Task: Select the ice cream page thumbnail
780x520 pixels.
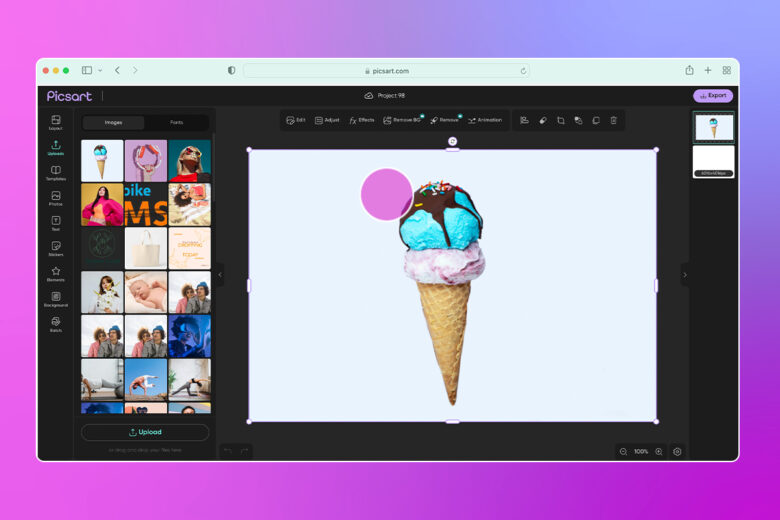Action: (x=713, y=127)
